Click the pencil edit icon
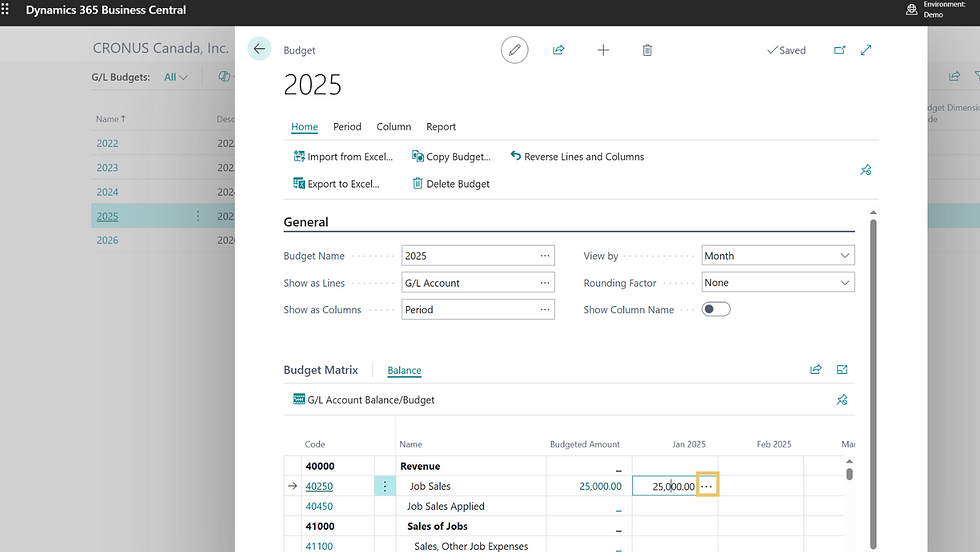This screenshot has height=552, width=980. tap(514, 50)
